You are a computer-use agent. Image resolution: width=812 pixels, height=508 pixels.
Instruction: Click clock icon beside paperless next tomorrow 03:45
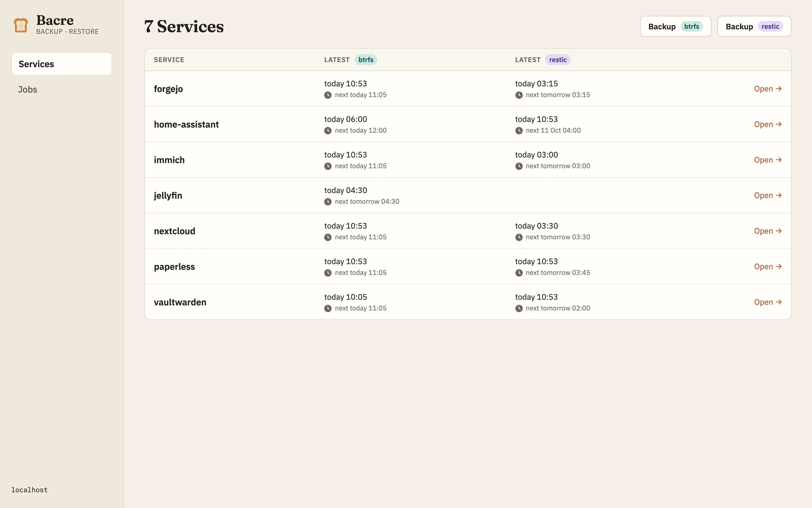(519, 273)
